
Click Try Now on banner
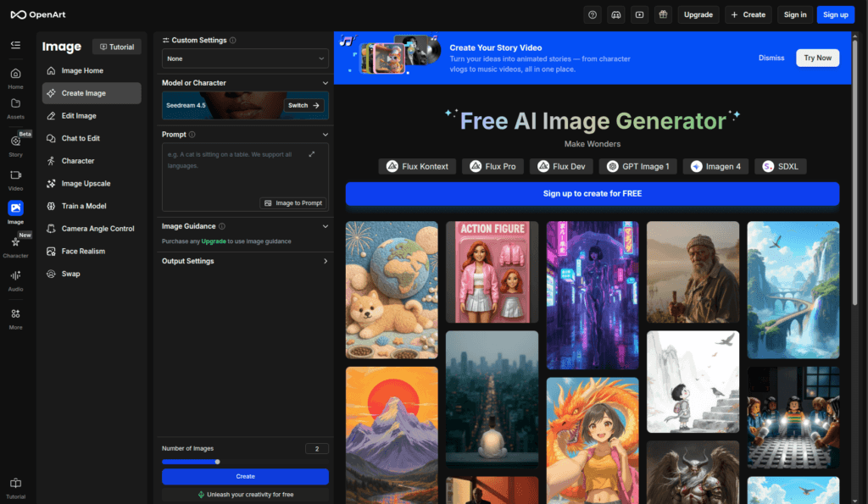click(818, 58)
